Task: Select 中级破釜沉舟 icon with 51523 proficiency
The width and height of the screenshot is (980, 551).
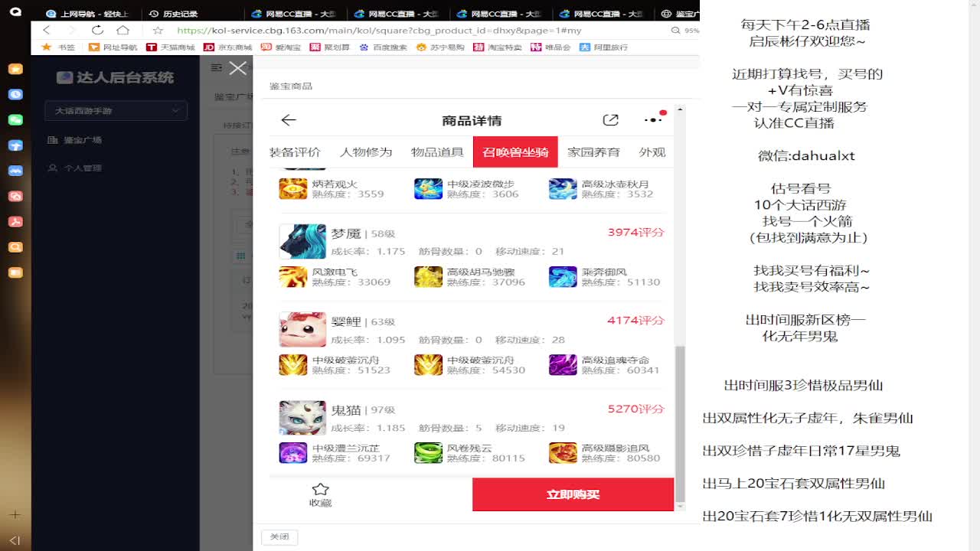Action: 292,364
